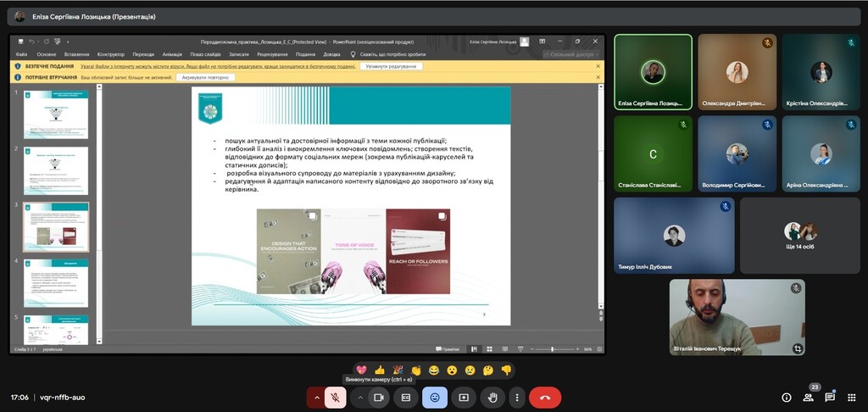868x412 pixels.
Task: Open the activities grid icon
Action: [851, 397]
